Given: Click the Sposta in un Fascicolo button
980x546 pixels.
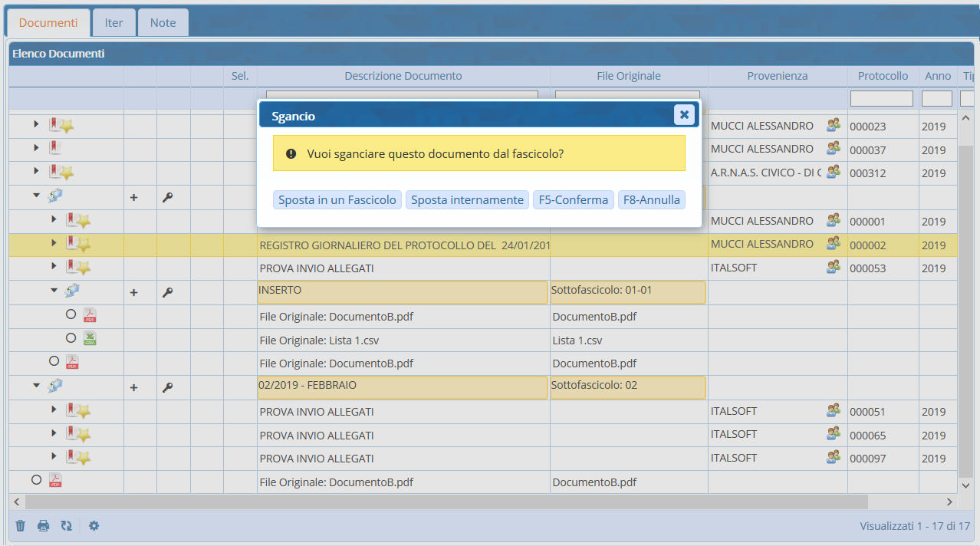Looking at the screenshot, I should pos(337,200).
